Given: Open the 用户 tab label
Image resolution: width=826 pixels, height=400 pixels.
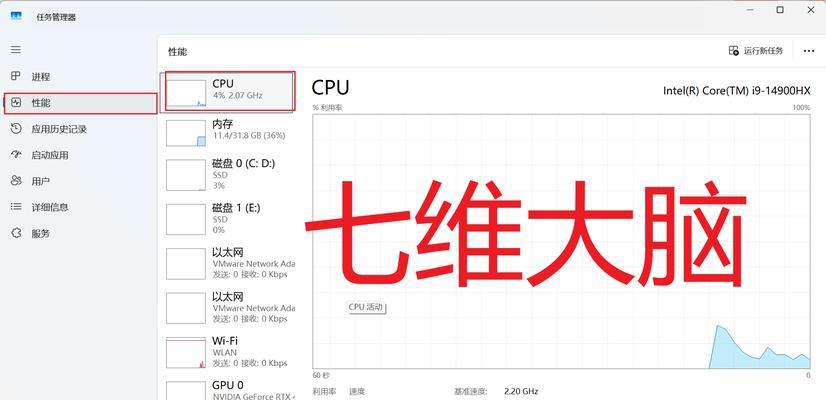Looking at the screenshot, I should coord(41,181).
